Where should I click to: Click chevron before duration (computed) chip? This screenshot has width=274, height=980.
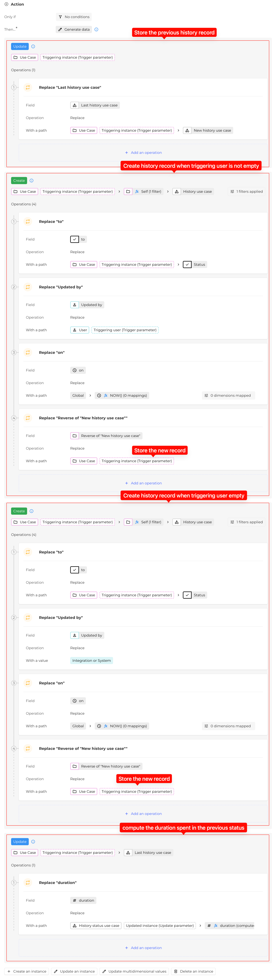200,926
